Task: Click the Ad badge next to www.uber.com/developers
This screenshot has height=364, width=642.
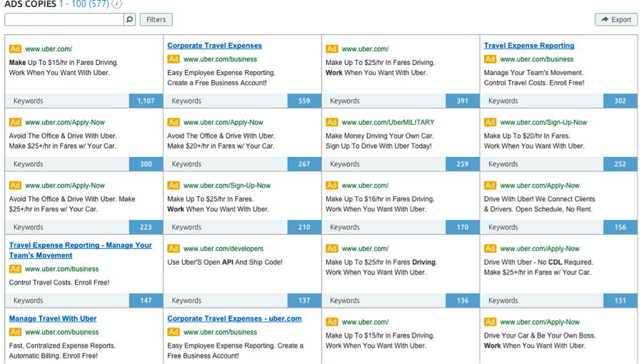Action: tap(174, 249)
